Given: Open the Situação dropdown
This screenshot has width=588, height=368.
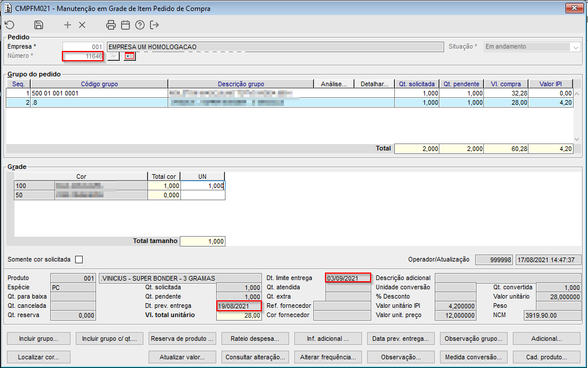Looking at the screenshot, I should tap(576, 47).
